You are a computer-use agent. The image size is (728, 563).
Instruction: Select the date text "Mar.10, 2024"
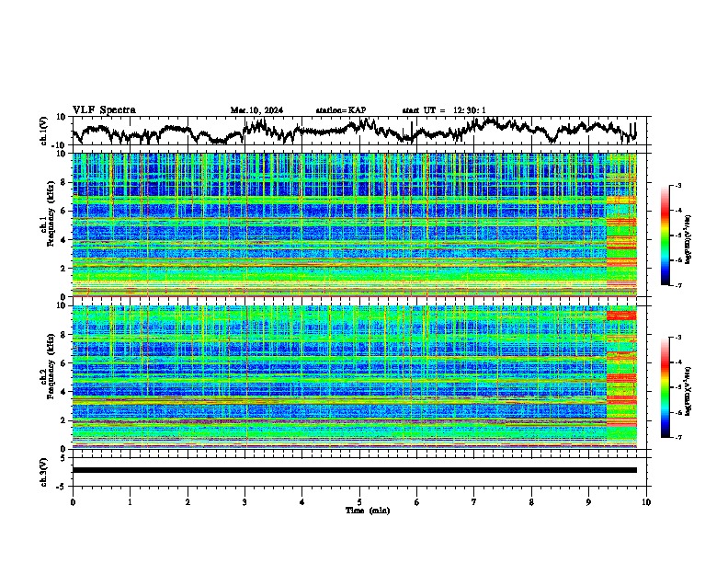(256, 110)
